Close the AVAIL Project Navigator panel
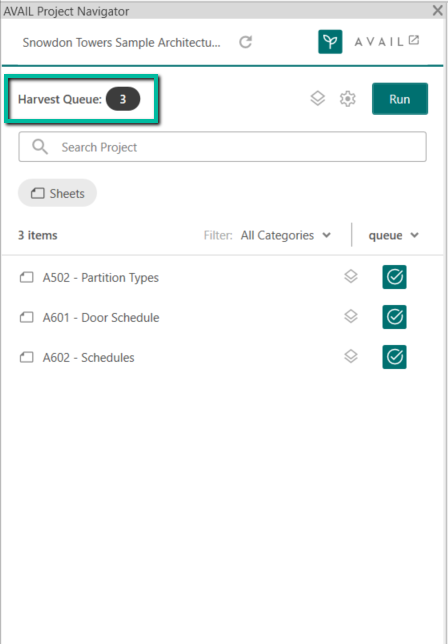 point(438,11)
